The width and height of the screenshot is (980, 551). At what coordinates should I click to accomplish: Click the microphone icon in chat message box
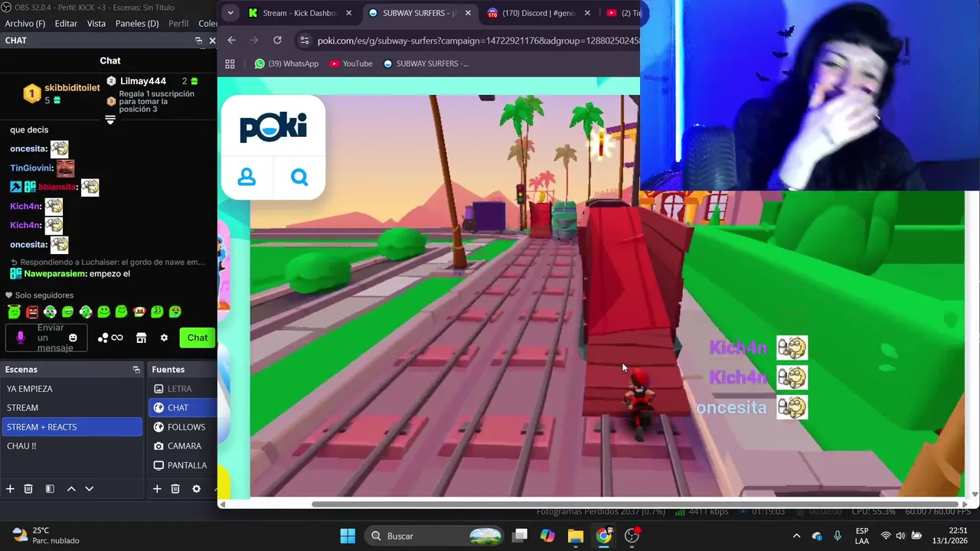click(21, 337)
